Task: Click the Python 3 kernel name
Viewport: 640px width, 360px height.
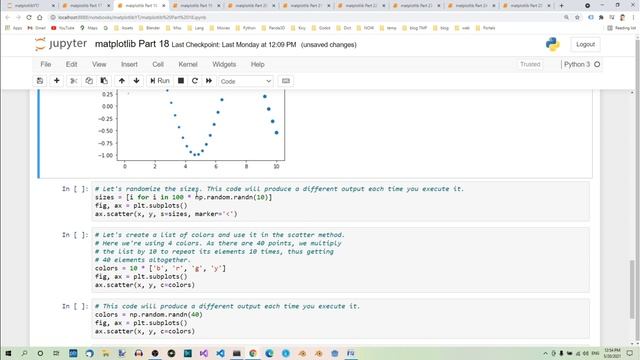Action: pos(577,64)
